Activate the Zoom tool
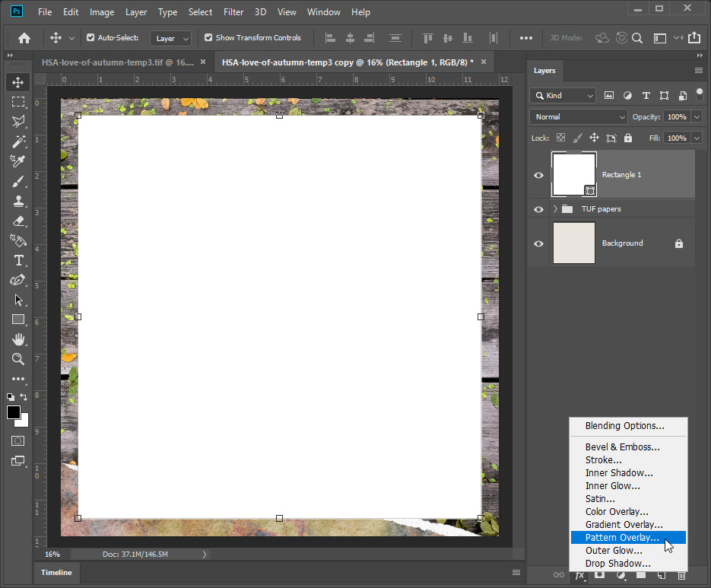Image resolution: width=711 pixels, height=588 pixels. click(x=18, y=359)
